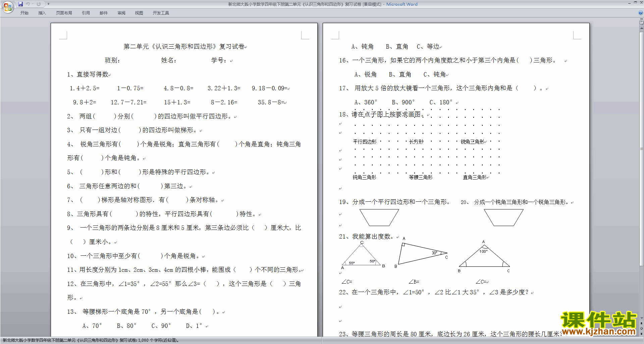Select the triangle with 100° angle
This screenshot has width=644, height=344.
(x=484, y=256)
